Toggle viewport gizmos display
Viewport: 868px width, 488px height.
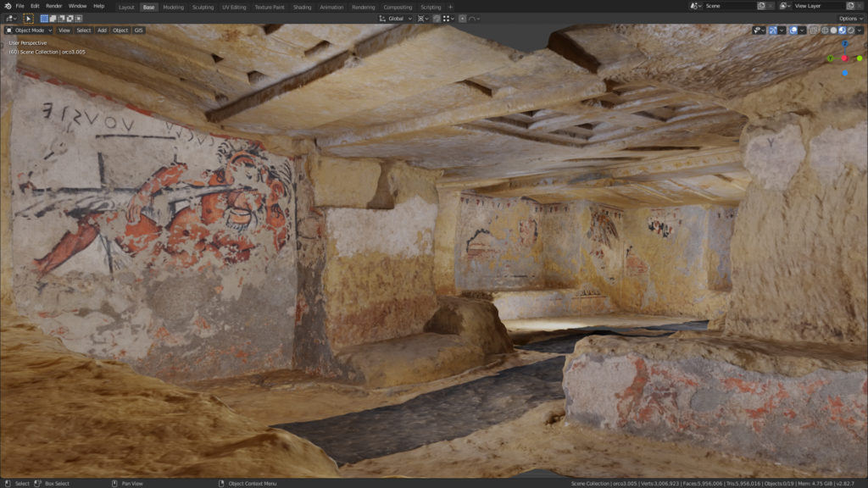[x=773, y=30]
